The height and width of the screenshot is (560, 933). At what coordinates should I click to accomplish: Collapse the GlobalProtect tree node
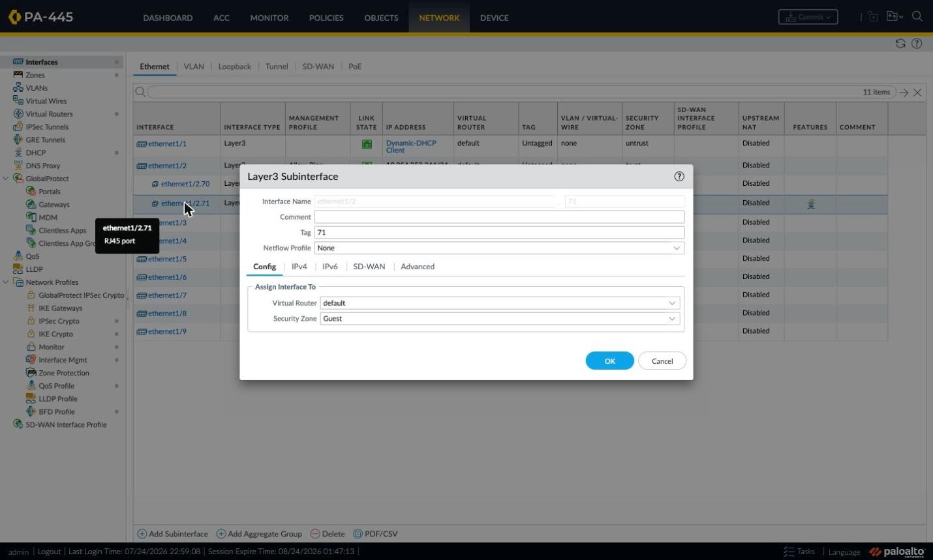click(x=6, y=179)
